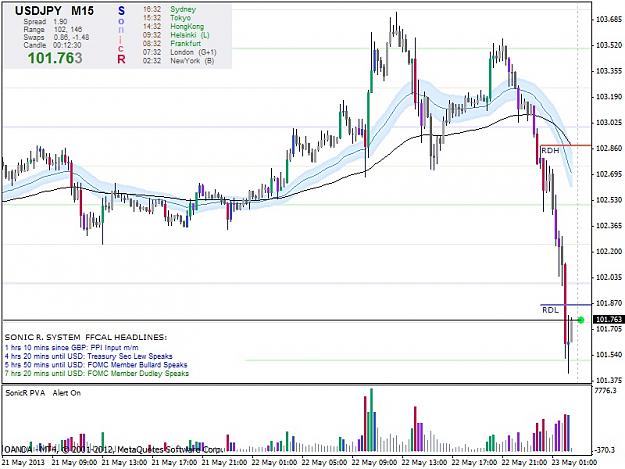Click the SONIC R. SYSTEM FFCAL HEADLINES heading

coord(86,338)
